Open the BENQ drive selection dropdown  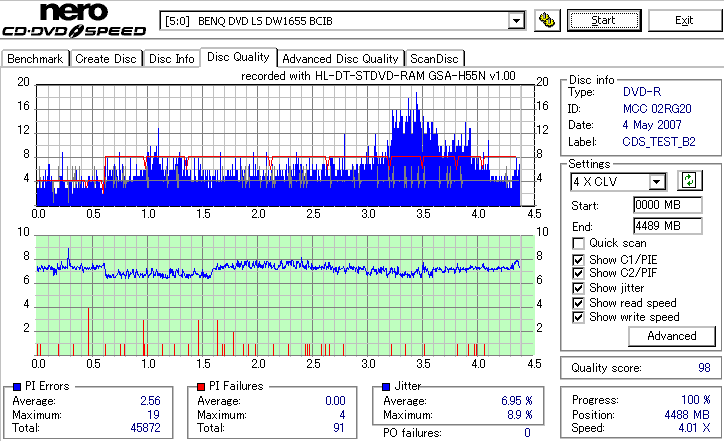(516, 21)
